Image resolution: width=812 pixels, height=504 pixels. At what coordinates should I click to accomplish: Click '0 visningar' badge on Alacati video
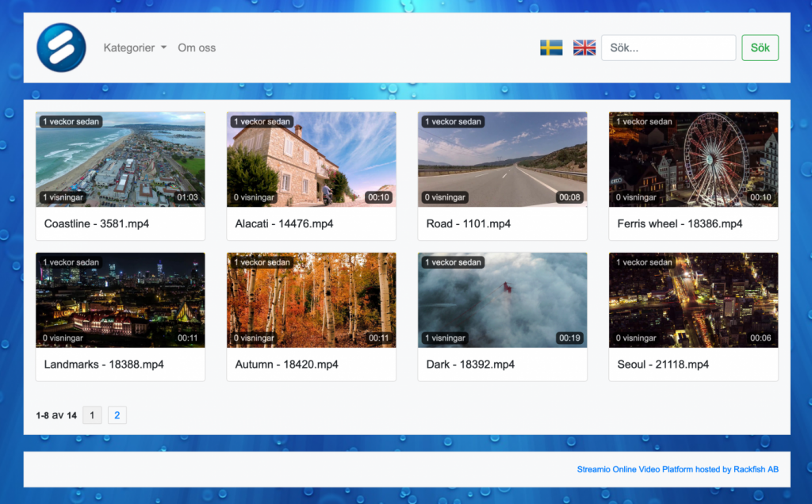click(x=254, y=197)
